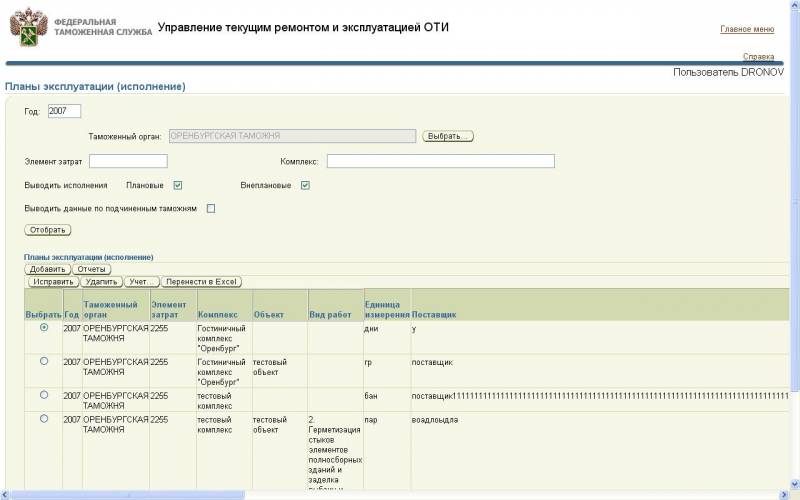Select radio for row with unit бан
This screenshot has height=500, width=800.
[44, 395]
